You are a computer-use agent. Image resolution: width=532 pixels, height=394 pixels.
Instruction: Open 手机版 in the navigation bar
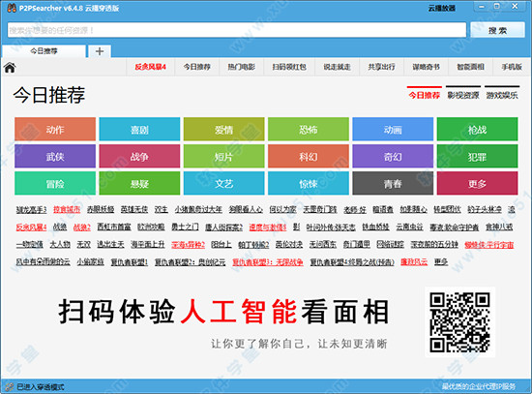point(512,67)
